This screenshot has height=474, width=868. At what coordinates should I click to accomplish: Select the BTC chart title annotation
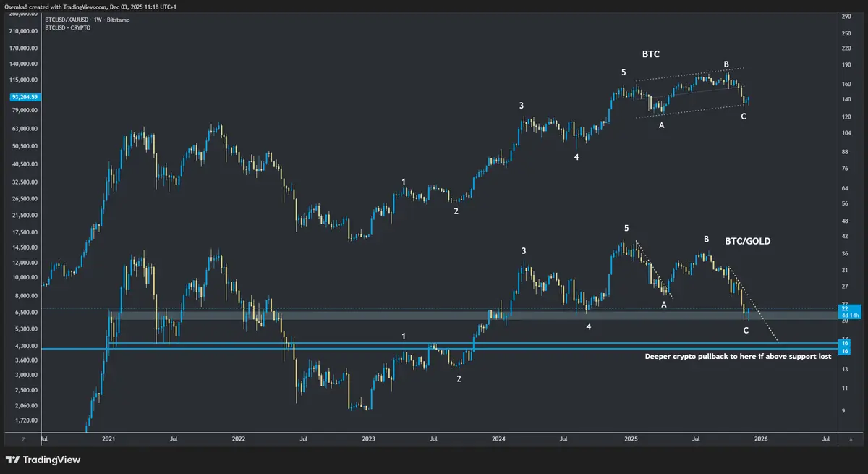click(651, 54)
